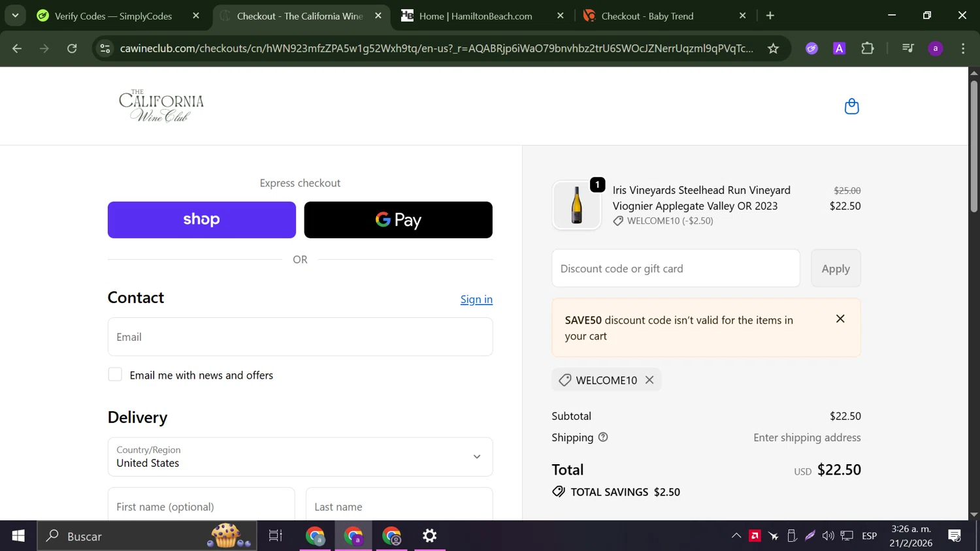The width and height of the screenshot is (980, 551).
Task: Reload the checkout page
Action: (72, 48)
